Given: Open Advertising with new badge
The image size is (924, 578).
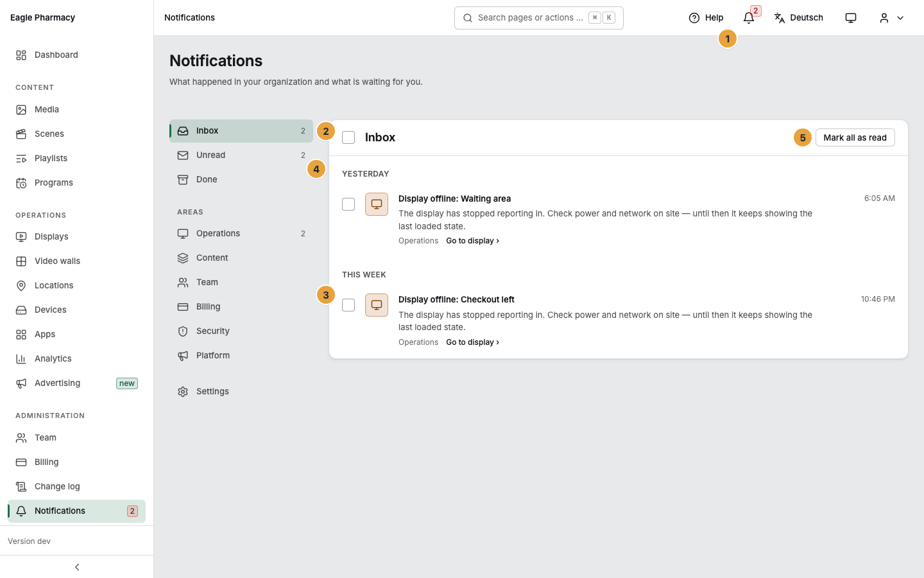Looking at the screenshot, I should 76,383.
